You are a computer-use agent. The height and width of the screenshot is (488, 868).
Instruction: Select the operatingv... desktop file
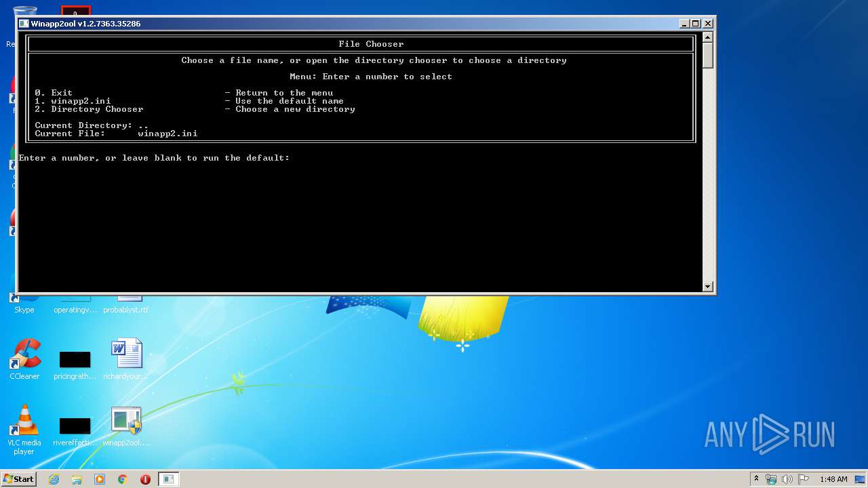pyautogui.click(x=75, y=304)
